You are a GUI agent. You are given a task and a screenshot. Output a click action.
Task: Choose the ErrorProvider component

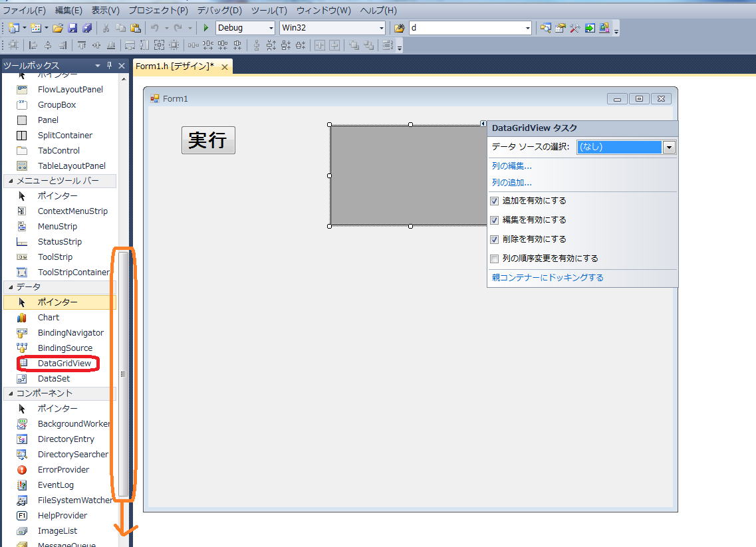point(63,470)
